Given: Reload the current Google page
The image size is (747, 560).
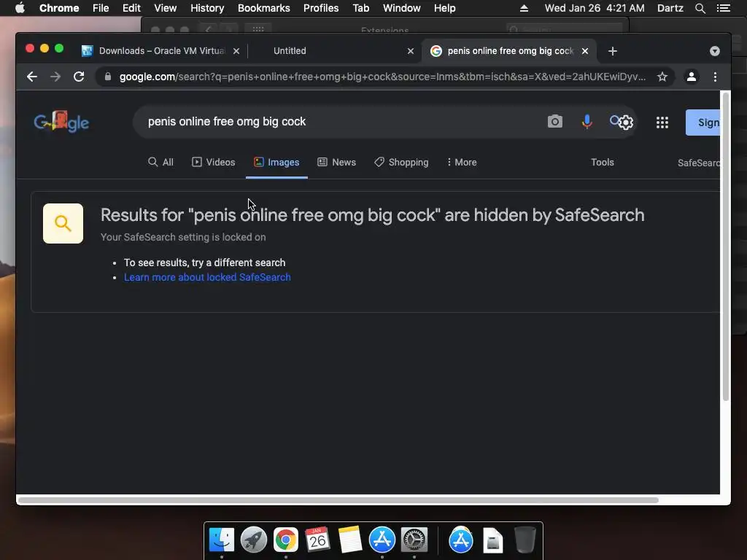Looking at the screenshot, I should tap(79, 77).
